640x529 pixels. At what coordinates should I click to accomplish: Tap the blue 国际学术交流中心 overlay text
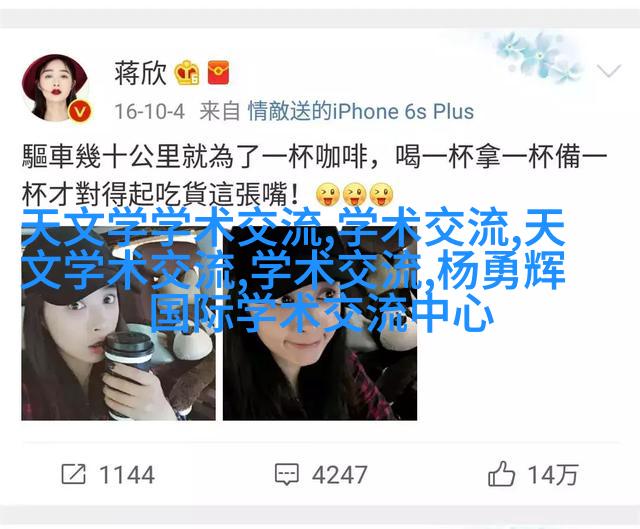tap(322, 313)
